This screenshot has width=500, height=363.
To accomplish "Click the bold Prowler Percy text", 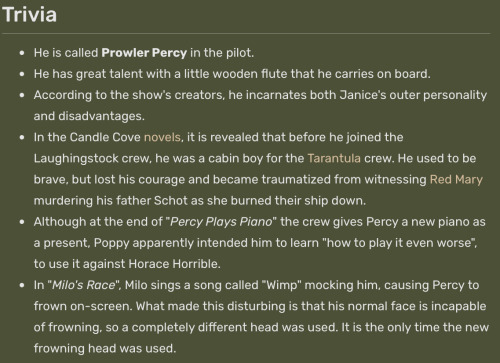I will pyautogui.click(x=144, y=53).
